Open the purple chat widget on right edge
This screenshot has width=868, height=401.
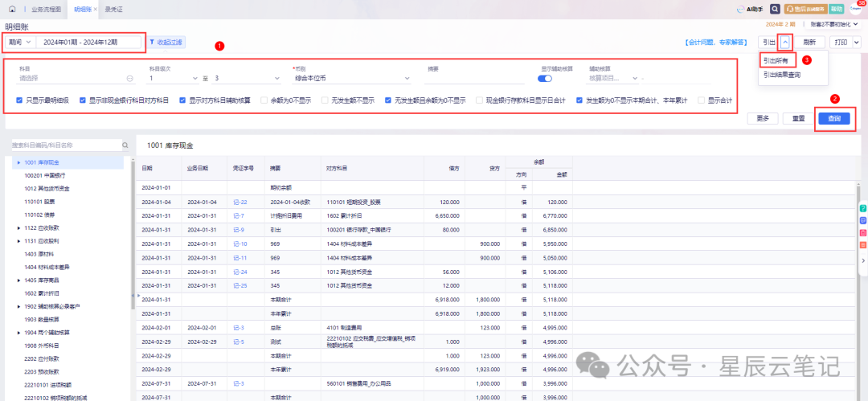[862, 220]
